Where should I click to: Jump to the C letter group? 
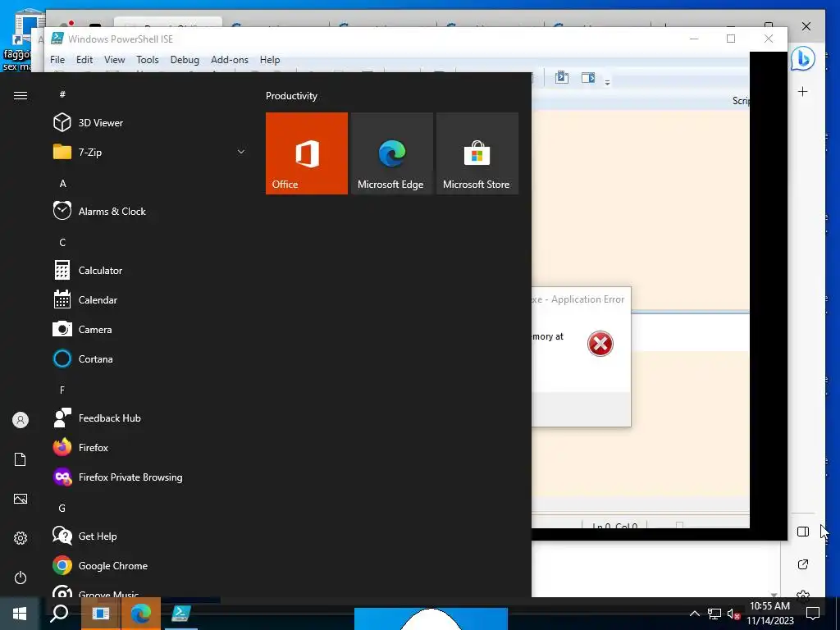click(x=62, y=242)
